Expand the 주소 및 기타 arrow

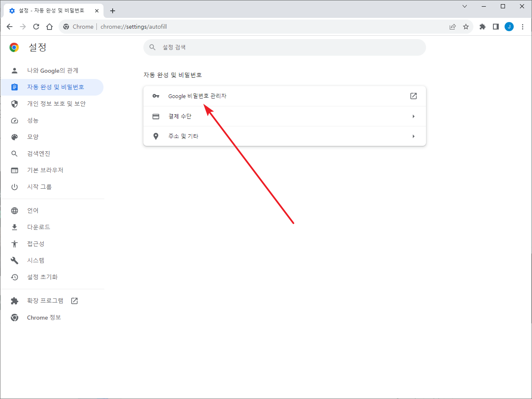coord(414,136)
